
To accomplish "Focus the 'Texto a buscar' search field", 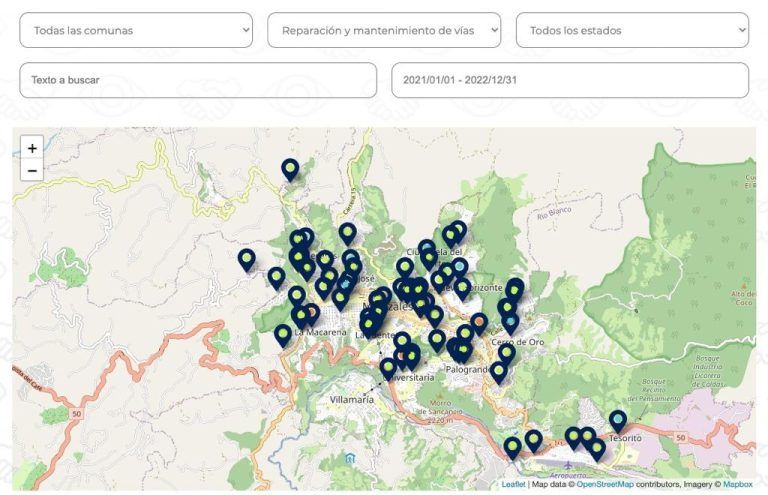I will point(198,80).
